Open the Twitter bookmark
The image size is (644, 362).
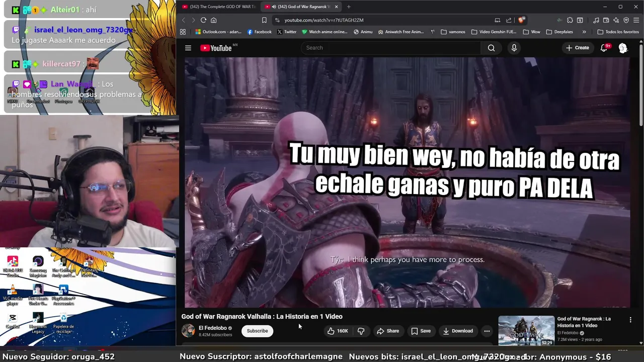(x=286, y=32)
